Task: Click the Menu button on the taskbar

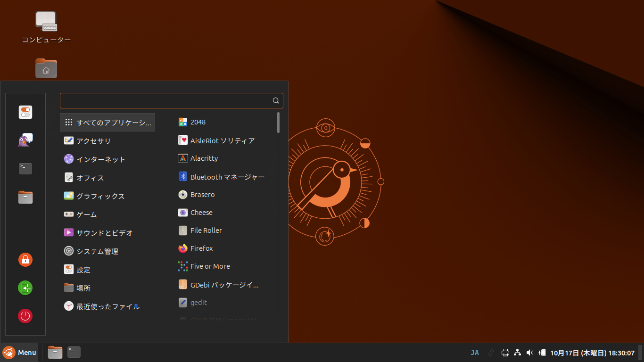Action: [x=19, y=352]
